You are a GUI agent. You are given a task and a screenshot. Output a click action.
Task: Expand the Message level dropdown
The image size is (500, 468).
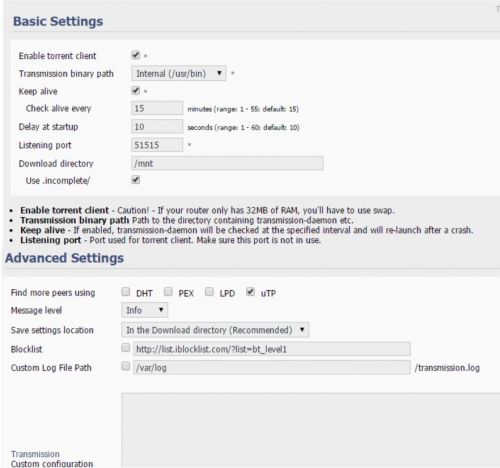(145, 310)
